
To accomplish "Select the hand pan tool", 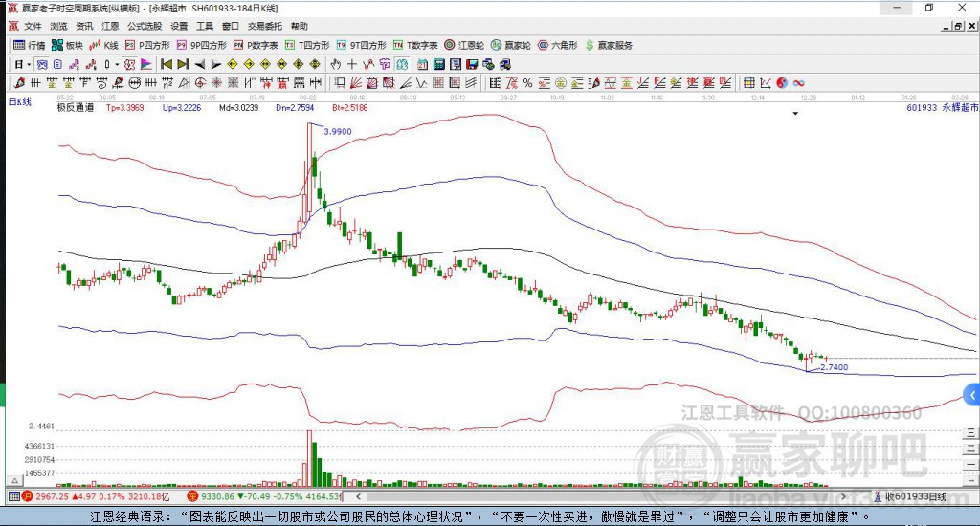I will point(336,64).
